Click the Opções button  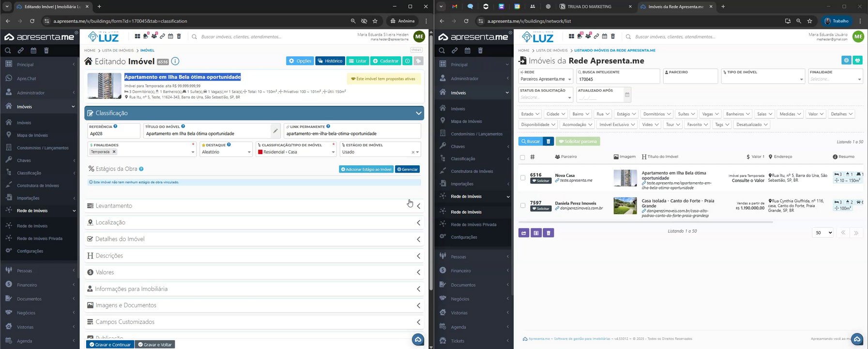pyautogui.click(x=300, y=61)
